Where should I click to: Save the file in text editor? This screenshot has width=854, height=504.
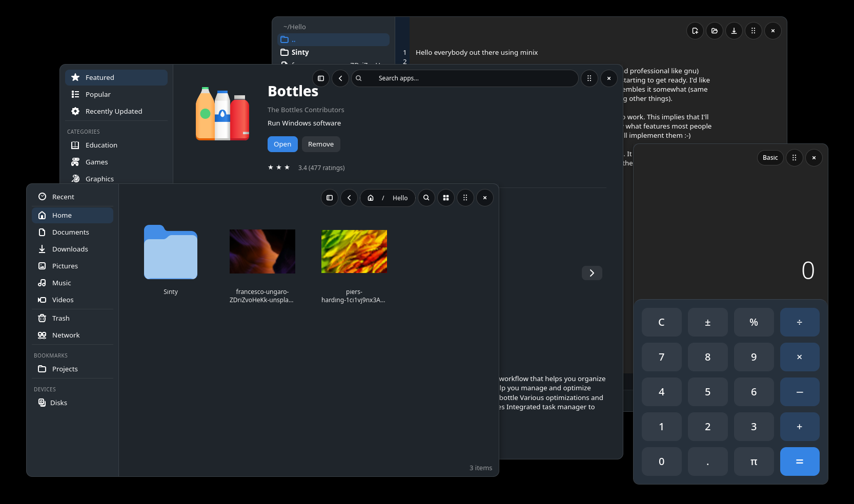pyautogui.click(x=734, y=31)
